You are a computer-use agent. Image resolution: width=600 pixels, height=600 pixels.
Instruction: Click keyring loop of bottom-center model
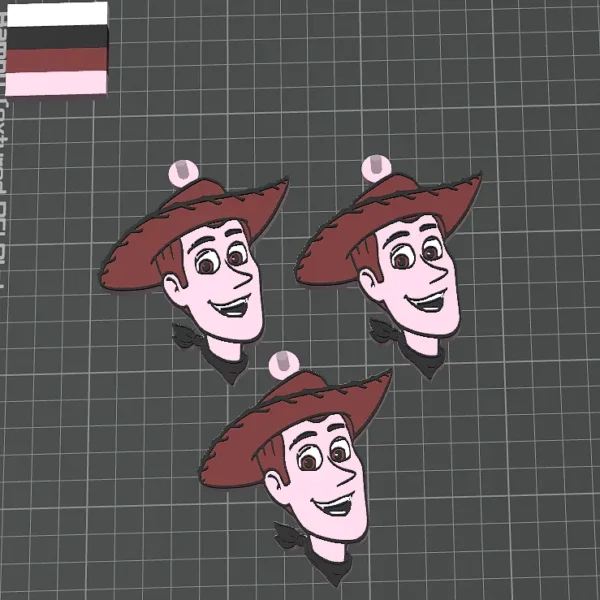[284, 365]
